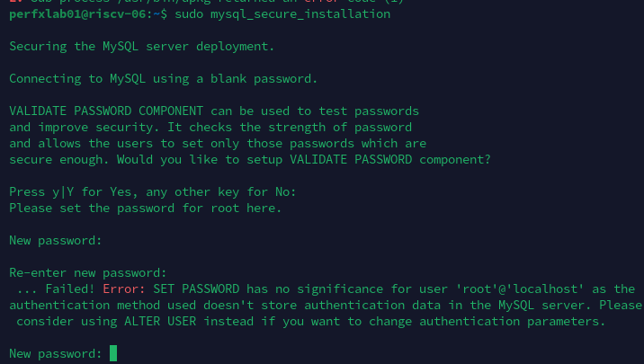The width and height of the screenshot is (644, 364).
Task: Click the "Re-enter new password:" prompt line
Action: point(88,272)
